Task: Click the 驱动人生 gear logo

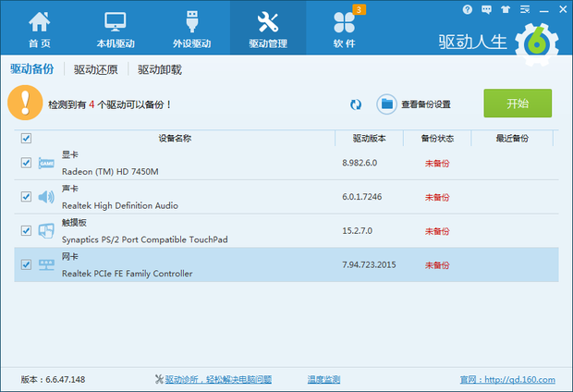Action: tap(536, 44)
